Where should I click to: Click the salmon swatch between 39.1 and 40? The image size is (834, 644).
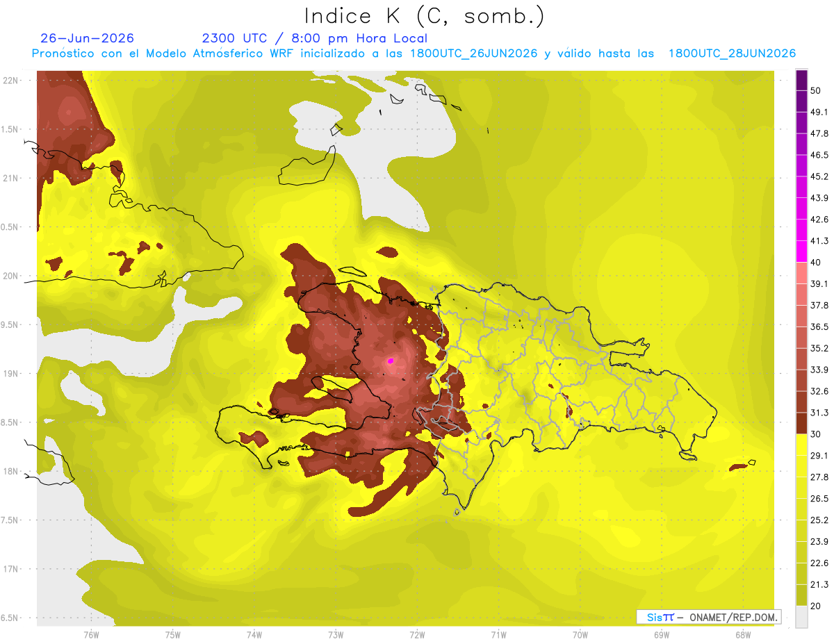(x=801, y=273)
